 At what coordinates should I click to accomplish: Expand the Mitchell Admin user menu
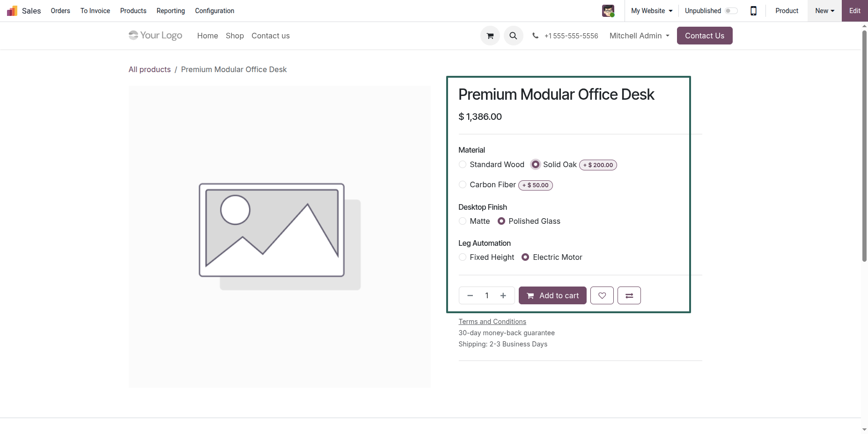pyautogui.click(x=640, y=36)
